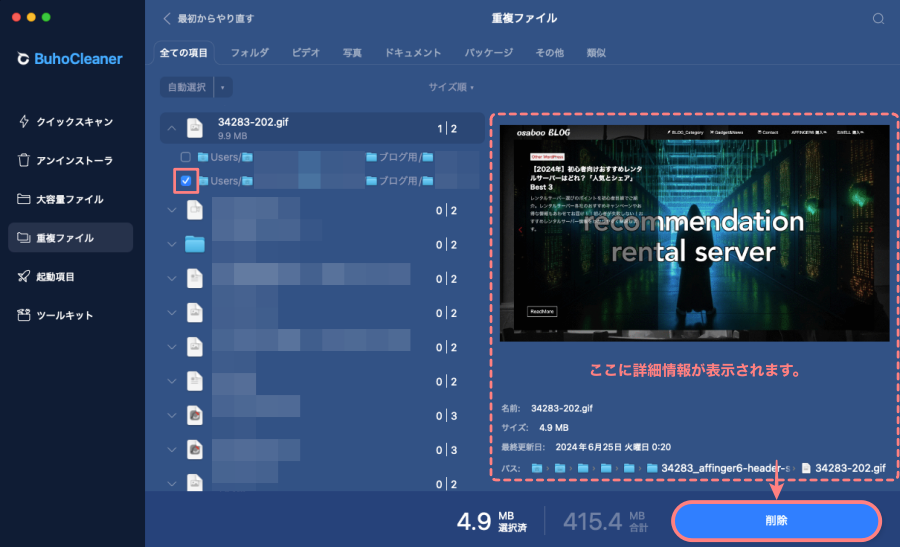Switch to All Items (全ての項目) tab
This screenshot has width=900, height=547.
tap(184, 53)
